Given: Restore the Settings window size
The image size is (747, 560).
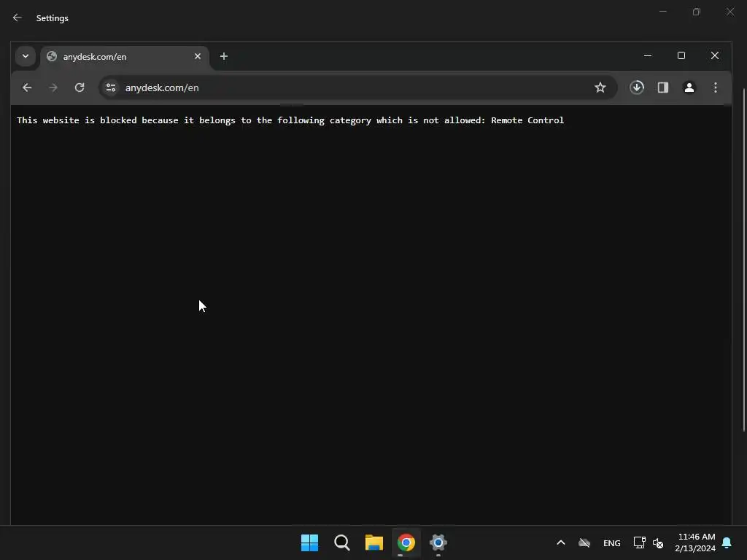Looking at the screenshot, I should pyautogui.click(x=697, y=12).
